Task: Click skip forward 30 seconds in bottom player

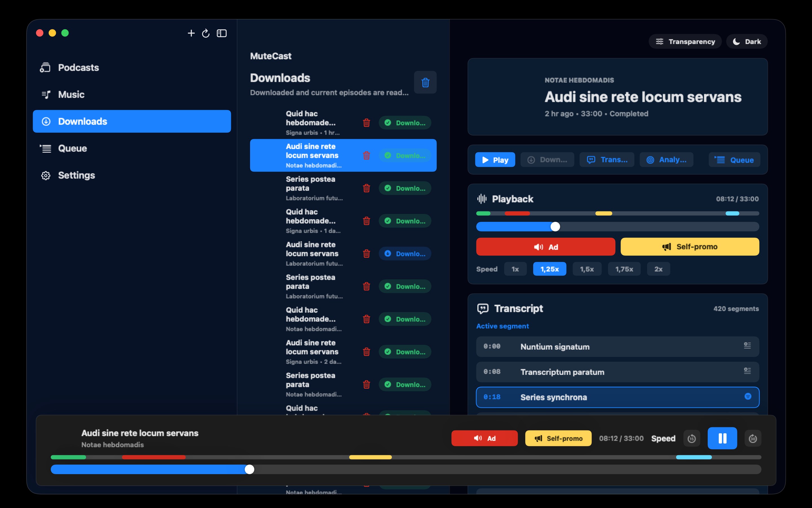Action: point(753,439)
